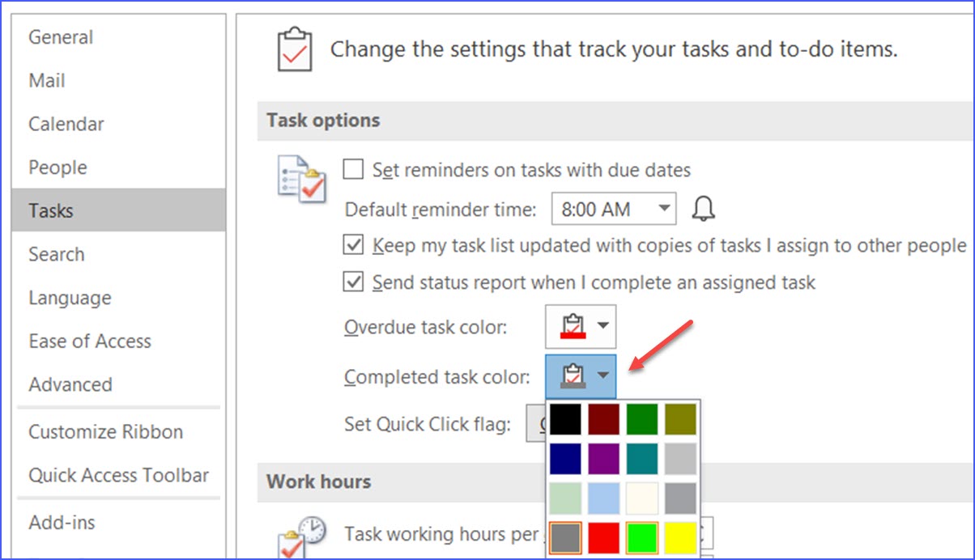Click the reminder sound bell icon
975x560 pixels.
[704, 209]
